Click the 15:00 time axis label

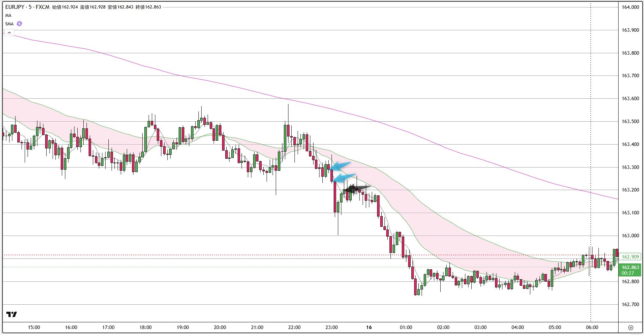click(x=34, y=327)
